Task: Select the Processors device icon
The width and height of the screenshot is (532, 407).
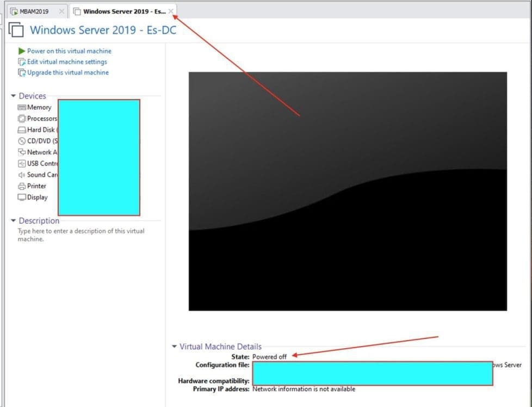Action: 22,119
